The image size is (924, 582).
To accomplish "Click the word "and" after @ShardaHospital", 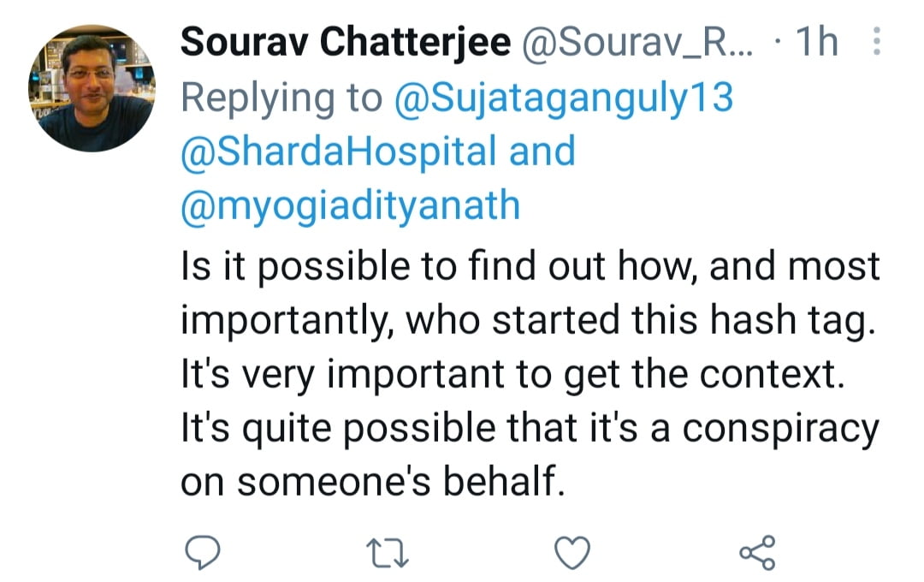I will pyautogui.click(x=542, y=152).
